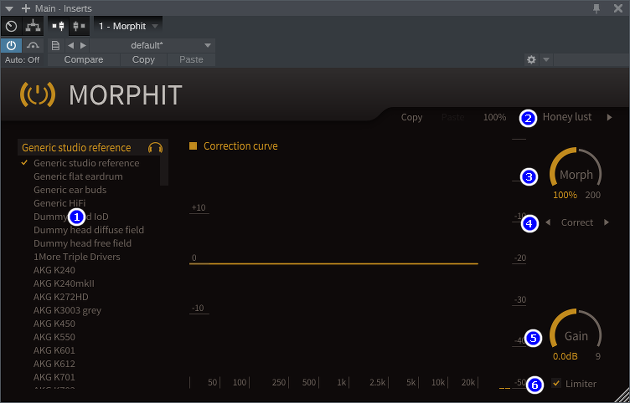The width and height of the screenshot is (630, 403).
Task: Click the Compare button
Action: point(84,59)
